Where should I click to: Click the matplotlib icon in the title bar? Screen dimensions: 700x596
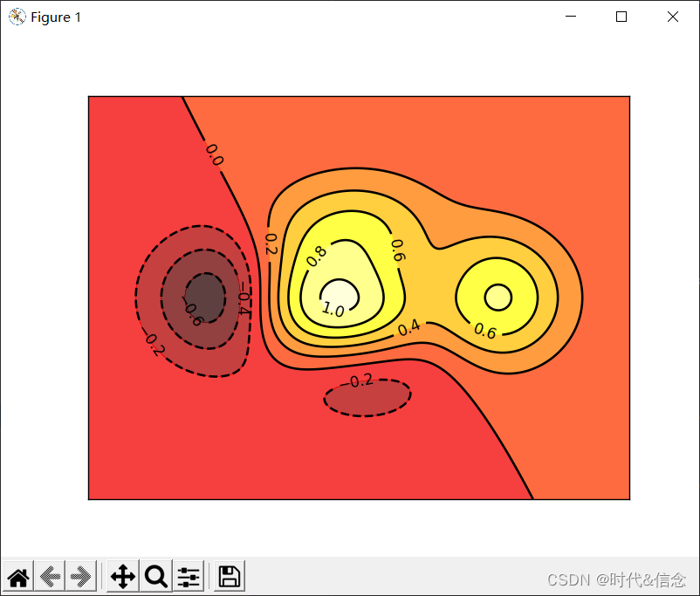point(17,17)
